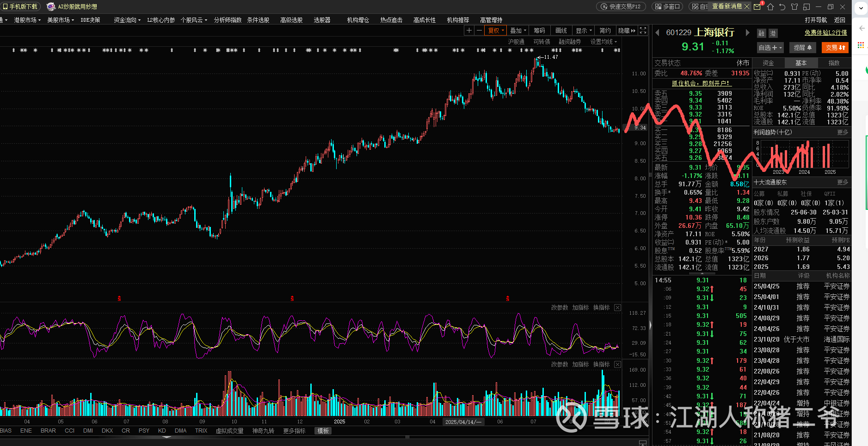Toggle the 沪股通 overlay
Screen dimensions: 868x446
pyautogui.click(x=516, y=42)
